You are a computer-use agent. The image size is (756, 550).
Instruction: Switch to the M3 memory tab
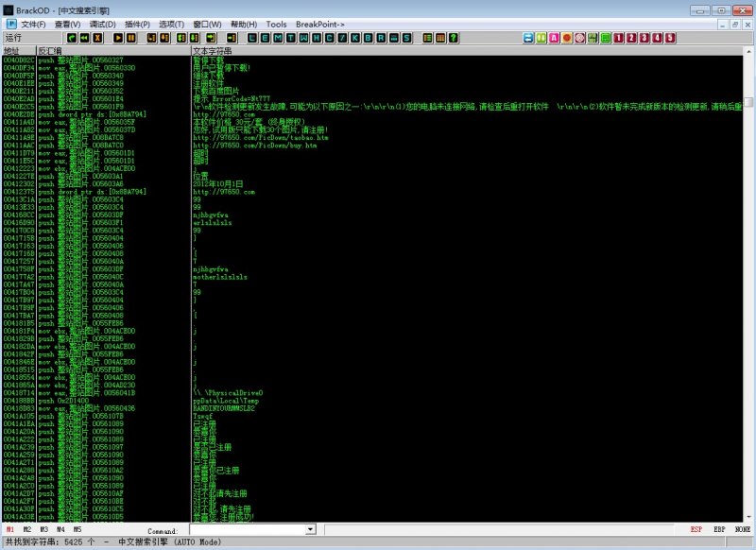pos(43,529)
